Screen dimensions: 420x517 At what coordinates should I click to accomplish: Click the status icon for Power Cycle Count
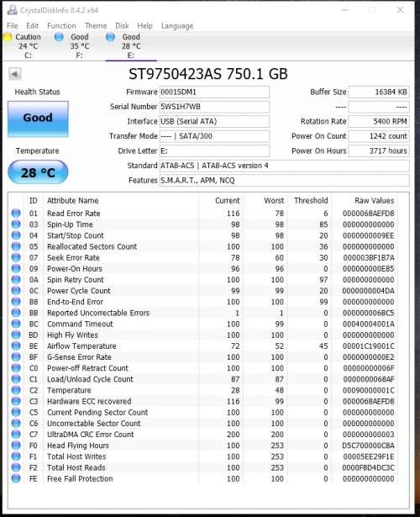pos(16,291)
